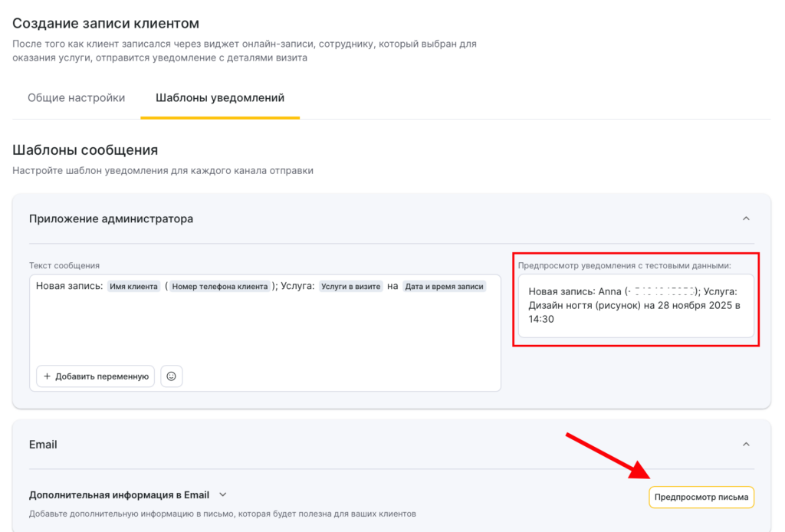Click the "Email" section title
This screenshot has width=785, height=532.
coord(43,445)
